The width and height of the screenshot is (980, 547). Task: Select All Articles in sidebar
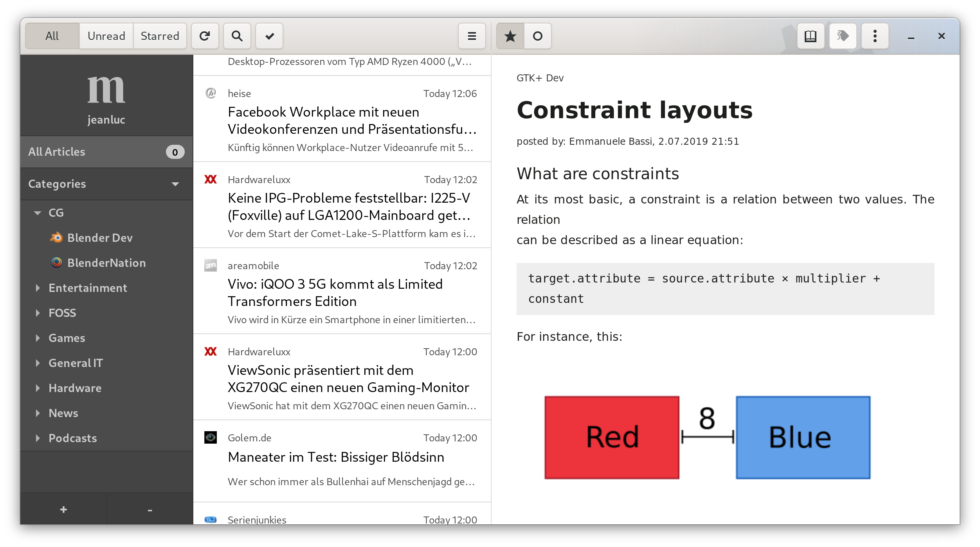[106, 152]
